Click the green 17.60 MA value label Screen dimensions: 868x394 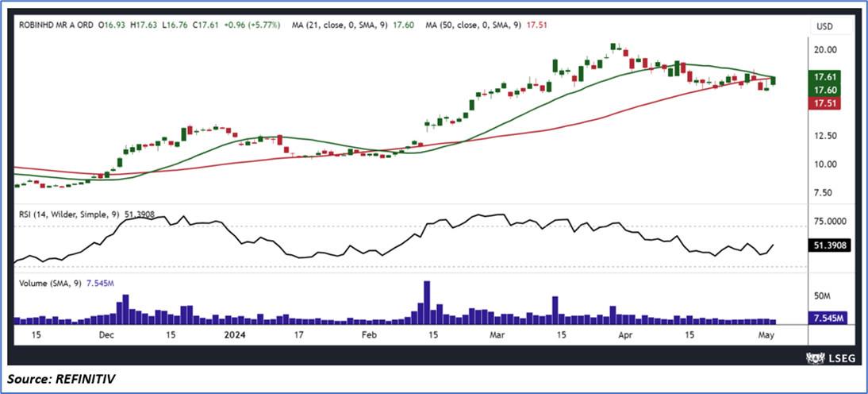point(824,90)
